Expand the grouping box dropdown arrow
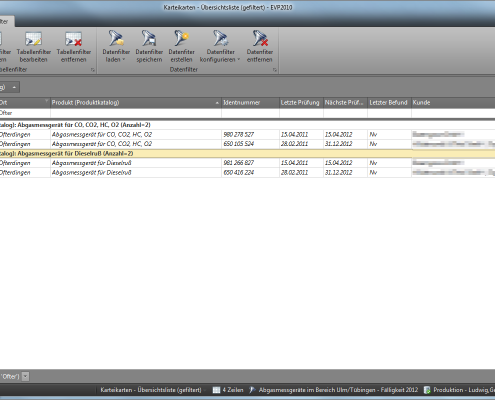Image resolution: width=495 pixels, height=400 pixels. [x=14, y=87]
